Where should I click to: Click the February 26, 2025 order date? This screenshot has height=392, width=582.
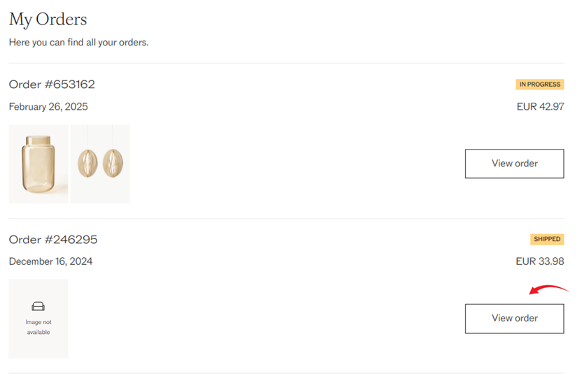[48, 107]
